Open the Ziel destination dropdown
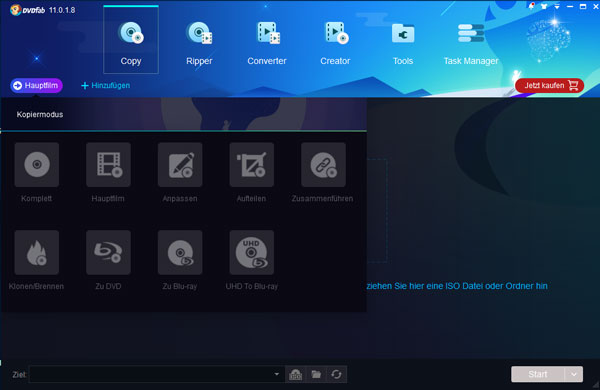Viewport: 600px width, 390px height. [x=277, y=374]
